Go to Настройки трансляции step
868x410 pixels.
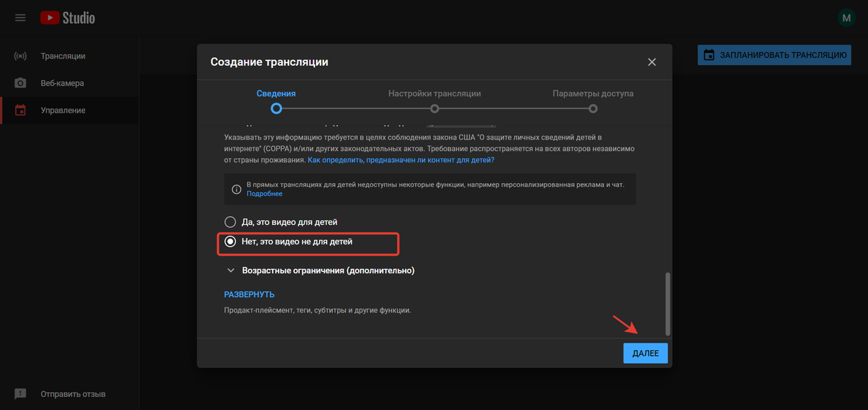(434, 108)
